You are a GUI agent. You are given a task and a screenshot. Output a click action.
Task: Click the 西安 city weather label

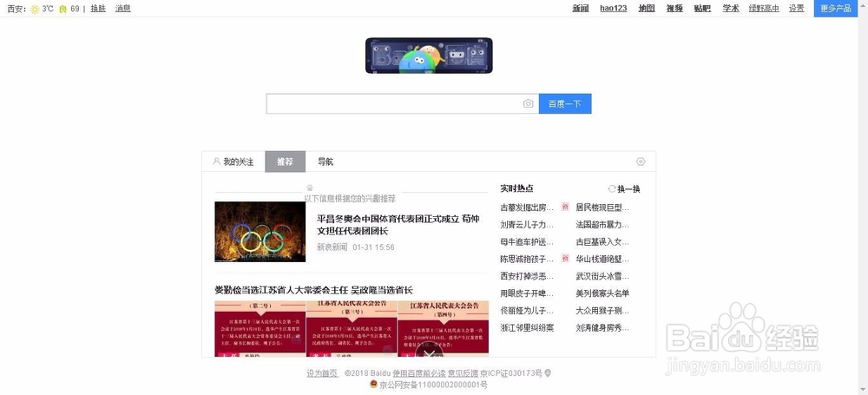[x=16, y=9]
